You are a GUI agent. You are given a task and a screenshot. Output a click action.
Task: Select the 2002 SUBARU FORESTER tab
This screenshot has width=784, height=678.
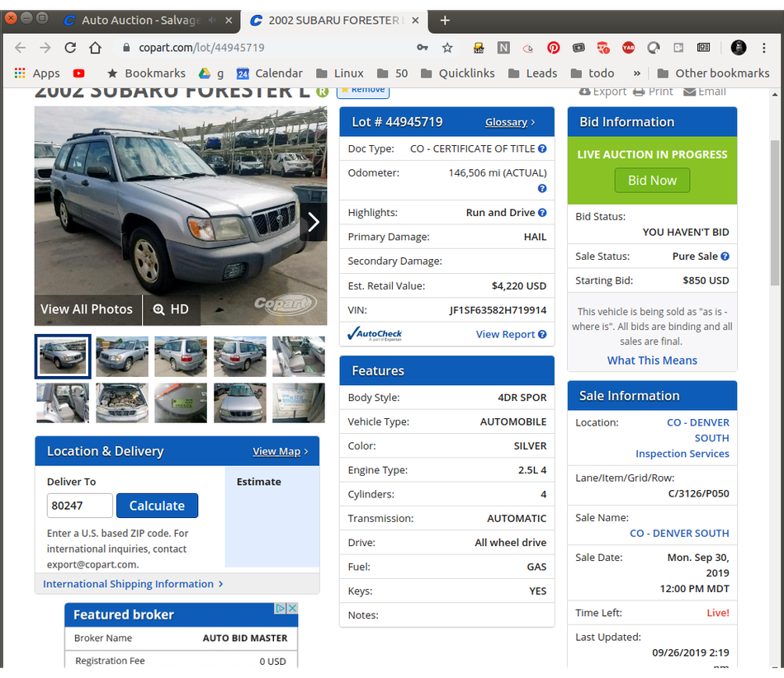(334, 21)
